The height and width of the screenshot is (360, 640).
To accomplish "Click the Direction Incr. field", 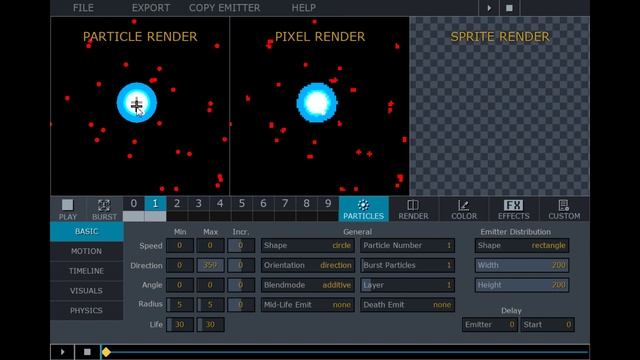I will click(241, 265).
